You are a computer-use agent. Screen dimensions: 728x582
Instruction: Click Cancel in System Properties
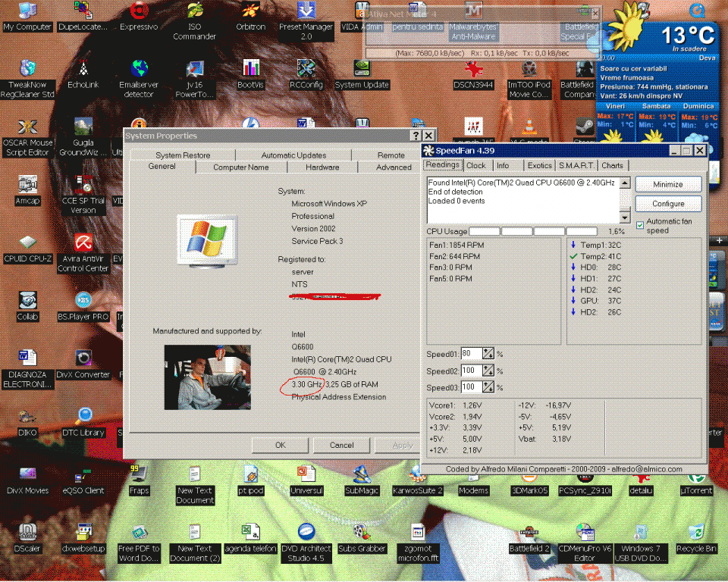tap(342, 445)
